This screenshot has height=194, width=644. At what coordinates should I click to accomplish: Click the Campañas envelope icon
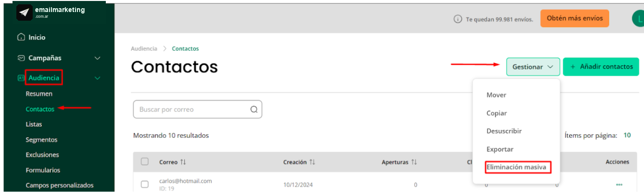(x=21, y=58)
